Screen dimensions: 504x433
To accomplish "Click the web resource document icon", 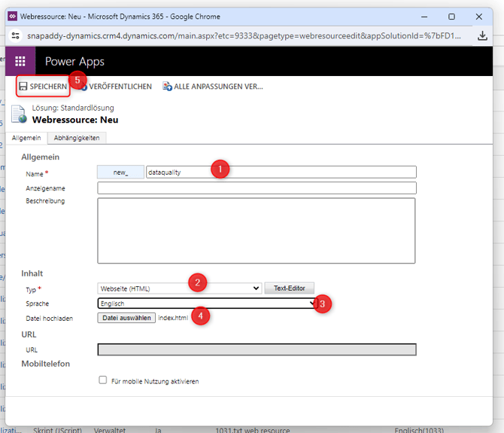I will 19,114.
